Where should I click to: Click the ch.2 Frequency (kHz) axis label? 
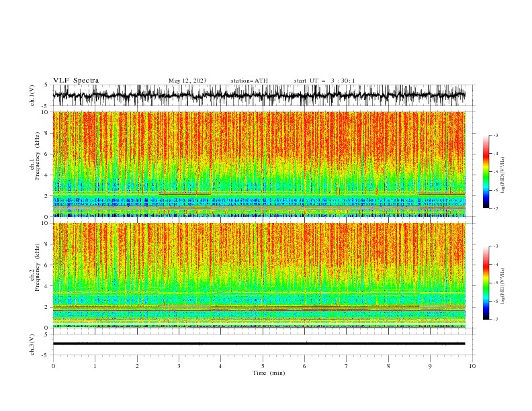coord(35,267)
